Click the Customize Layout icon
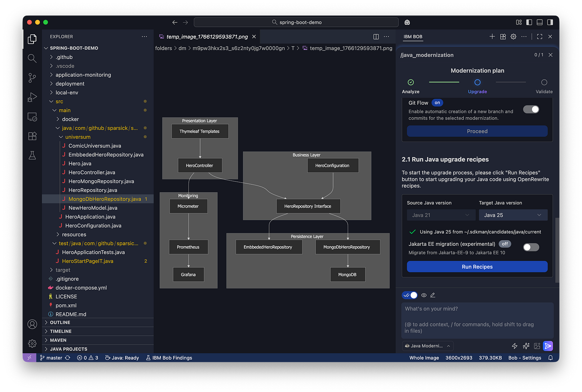 (x=519, y=22)
